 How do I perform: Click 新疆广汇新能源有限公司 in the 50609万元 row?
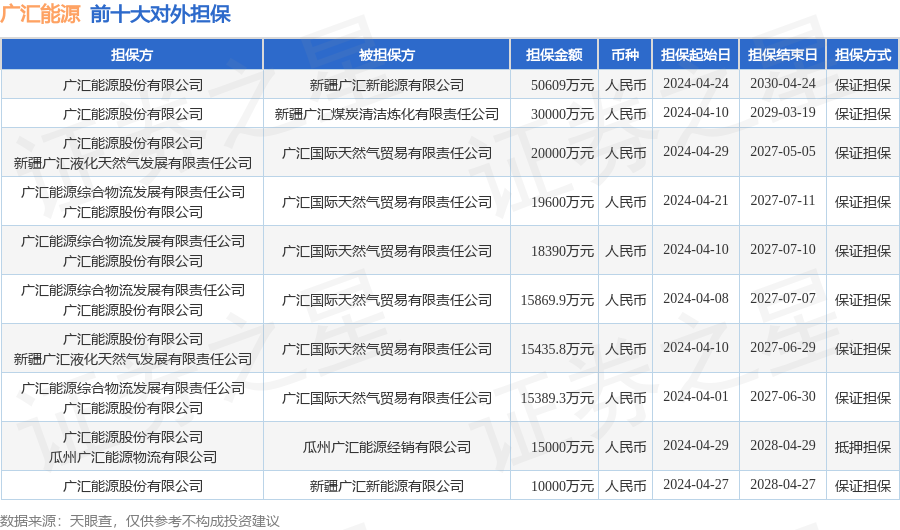point(386,85)
